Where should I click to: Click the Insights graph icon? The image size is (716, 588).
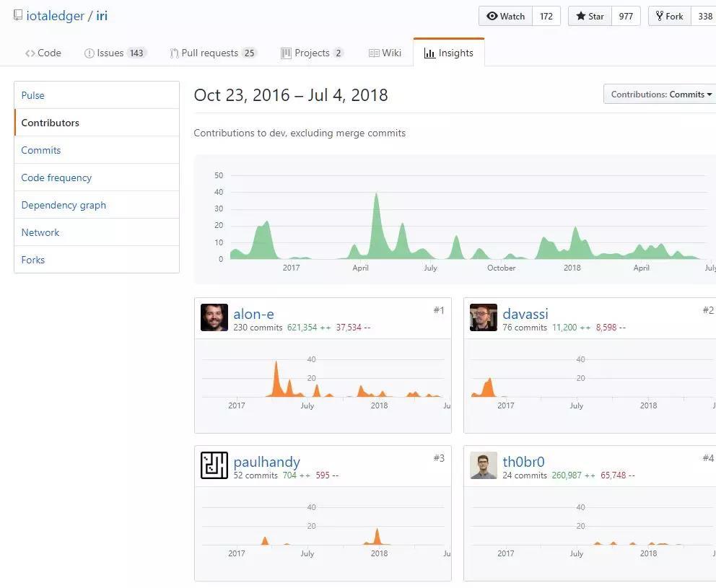(x=429, y=53)
